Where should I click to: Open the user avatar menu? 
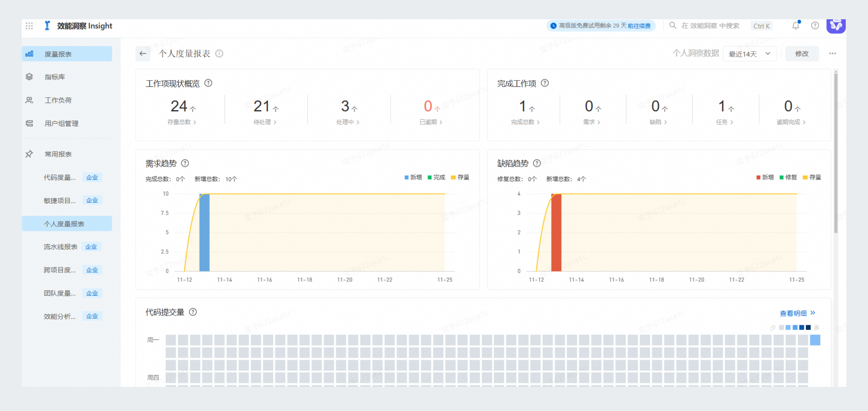point(836,26)
